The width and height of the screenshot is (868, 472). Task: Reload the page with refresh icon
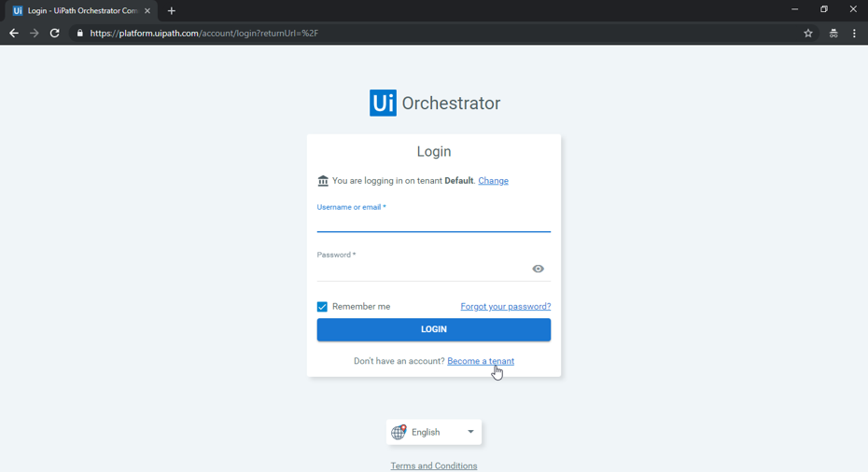coord(54,34)
